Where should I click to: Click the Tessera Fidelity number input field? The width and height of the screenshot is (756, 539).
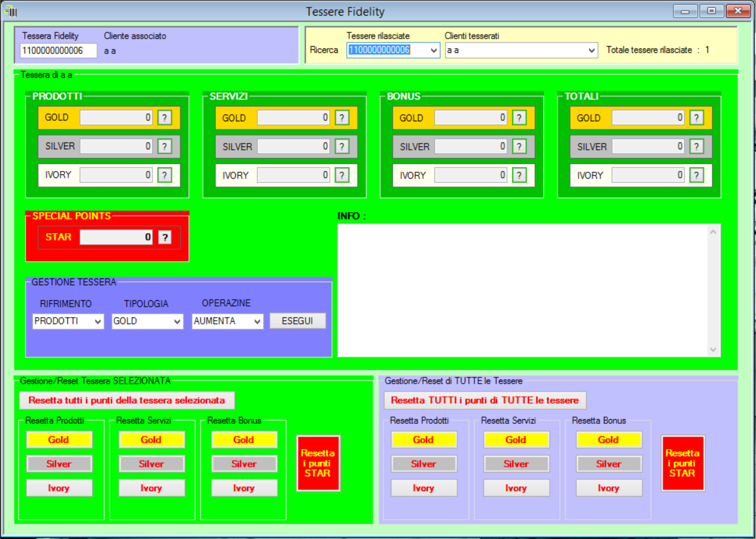pyautogui.click(x=59, y=51)
